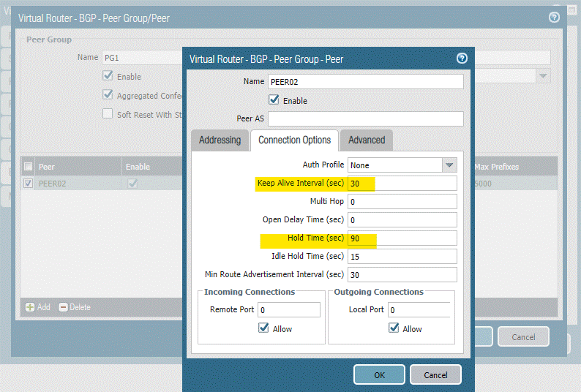Viewport: 581px width, 392px height.
Task: Switch to the Addressing tab
Action: pos(220,140)
